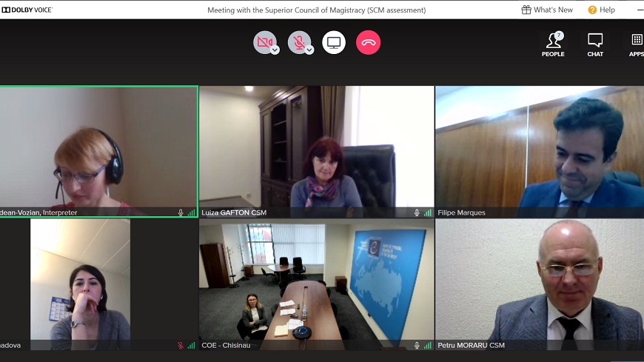
Task: Click the Petru MORARU CSM name label
Action: point(471,345)
